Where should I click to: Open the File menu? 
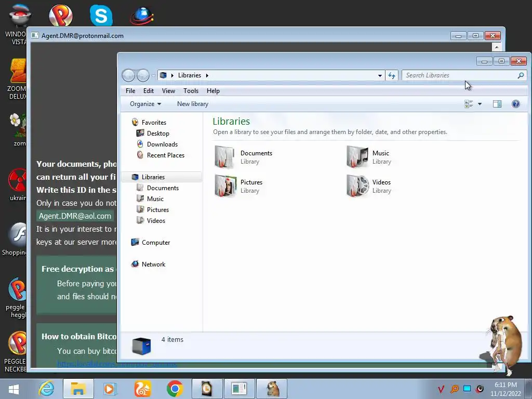click(x=130, y=91)
